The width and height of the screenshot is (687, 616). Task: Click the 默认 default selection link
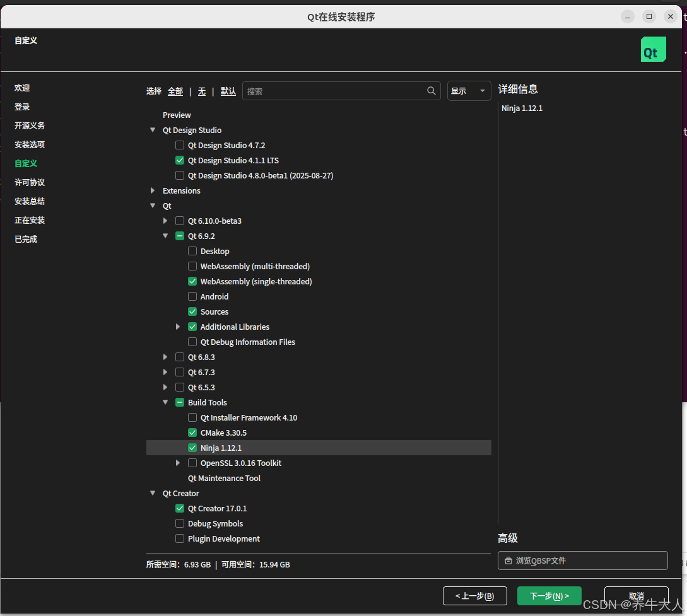click(228, 91)
